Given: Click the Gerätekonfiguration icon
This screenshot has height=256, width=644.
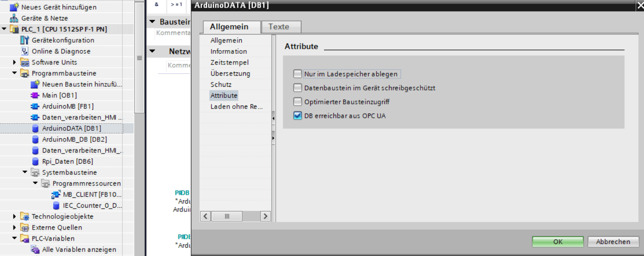Looking at the screenshot, I should (x=25, y=40).
